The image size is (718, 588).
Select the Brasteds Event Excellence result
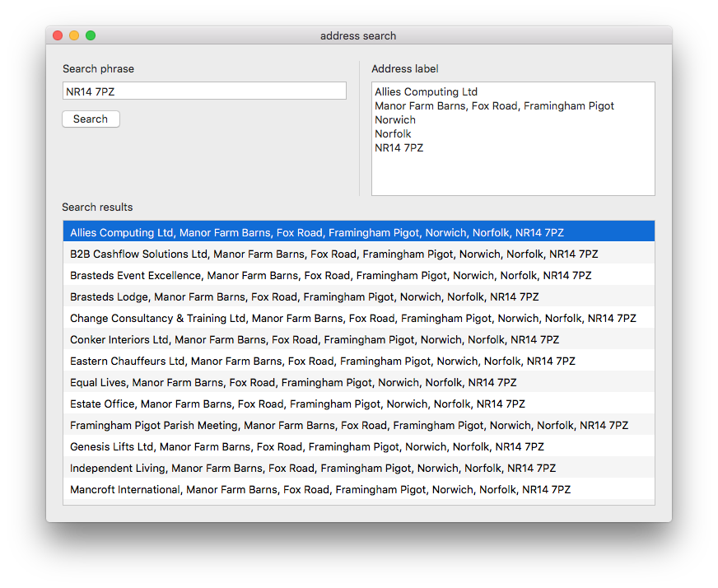[359, 275]
